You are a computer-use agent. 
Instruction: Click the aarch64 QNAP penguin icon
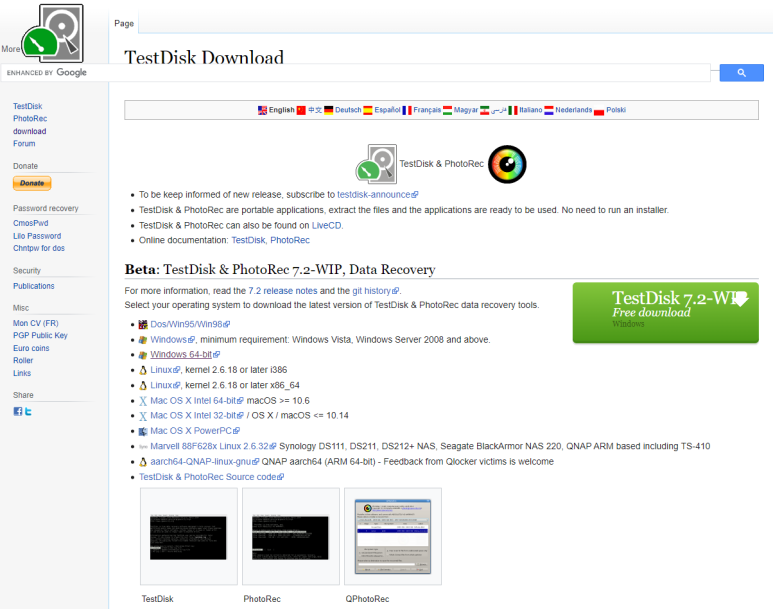pyautogui.click(x=143, y=462)
